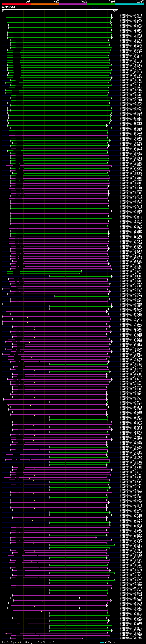
Task: Click hit label UniRef100_B6TR69
Action: tap(131, 93)
